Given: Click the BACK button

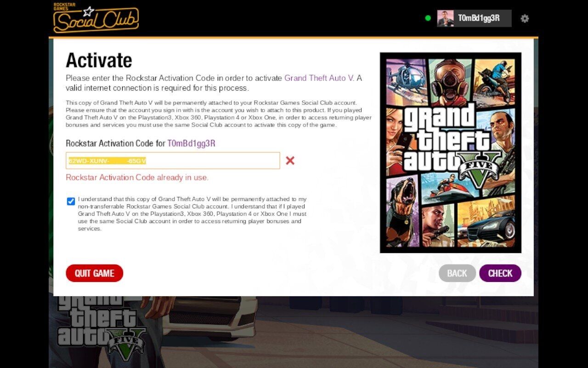Looking at the screenshot, I should click(x=457, y=273).
